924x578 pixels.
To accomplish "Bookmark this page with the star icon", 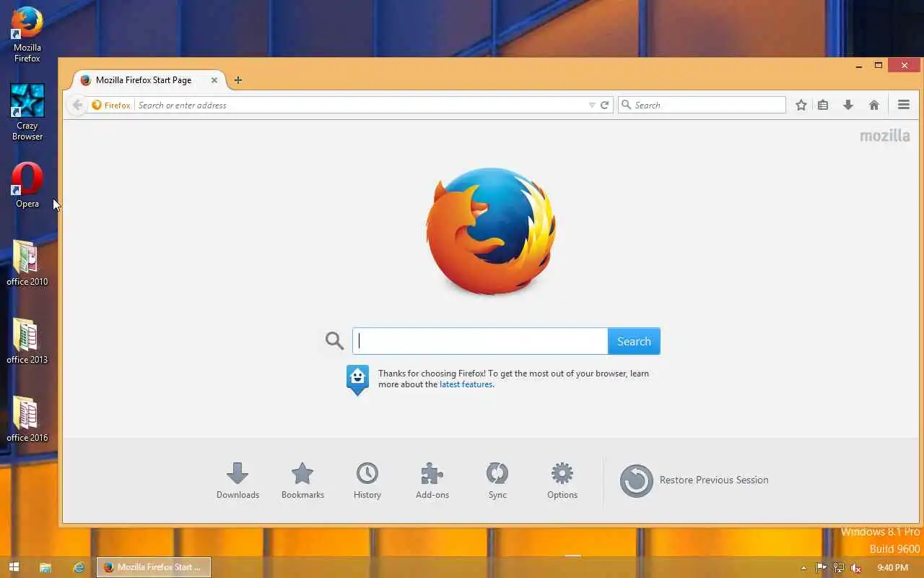I will click(x=801, y=105).
